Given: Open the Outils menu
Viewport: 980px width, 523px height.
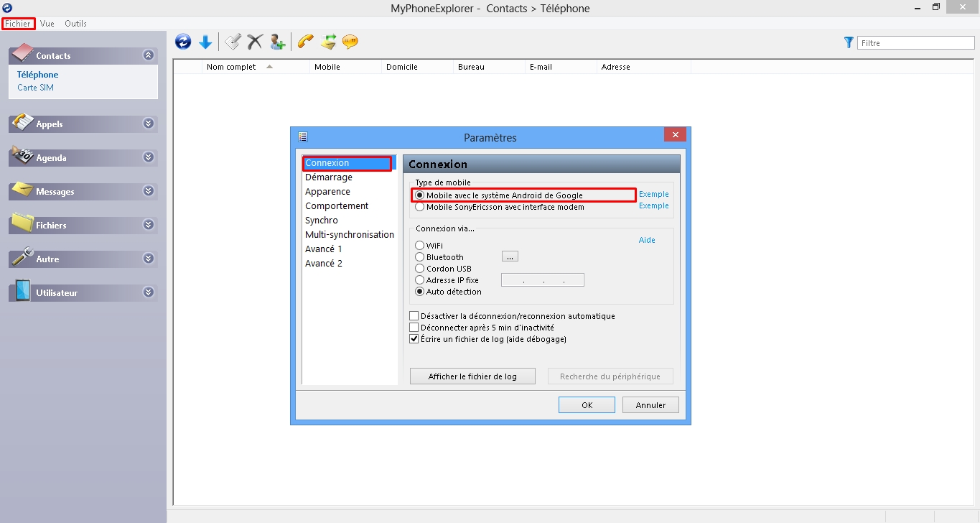Looking at the screenshot, I should click(x=75, y=24).
